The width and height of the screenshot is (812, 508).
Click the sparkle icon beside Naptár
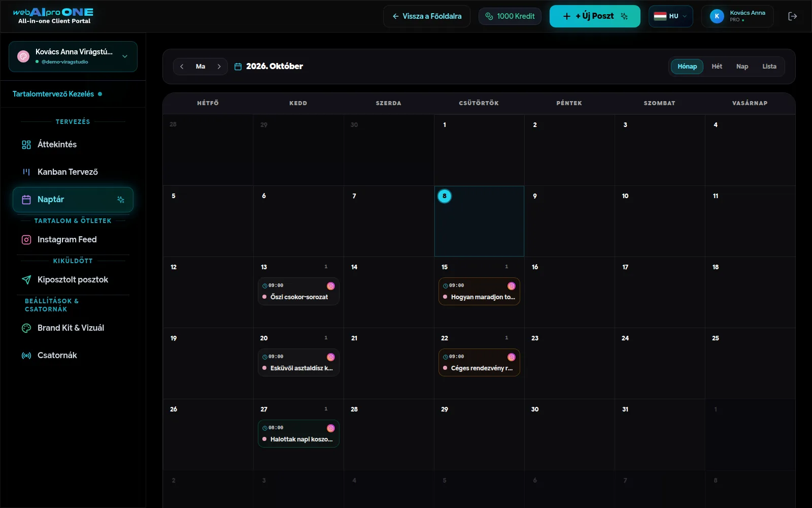121,200
